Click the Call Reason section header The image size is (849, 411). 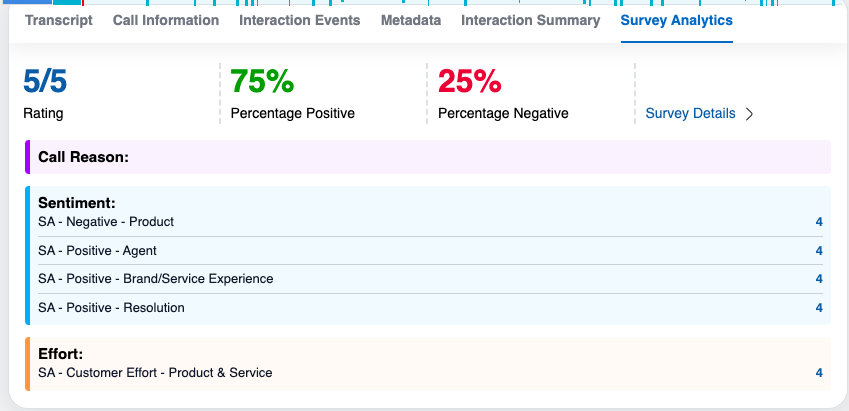coord(84,157)
